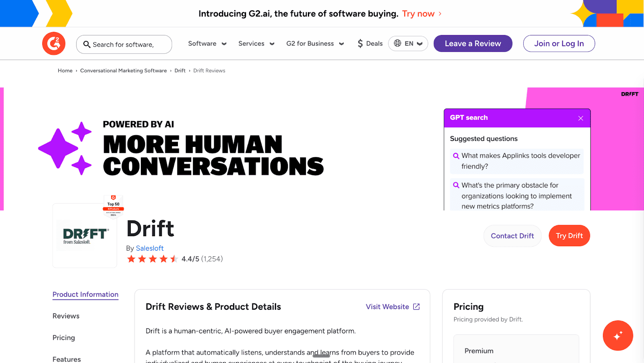Click the Leave a Review button
This screenshot has width=644, height=363.
(473, 43)
